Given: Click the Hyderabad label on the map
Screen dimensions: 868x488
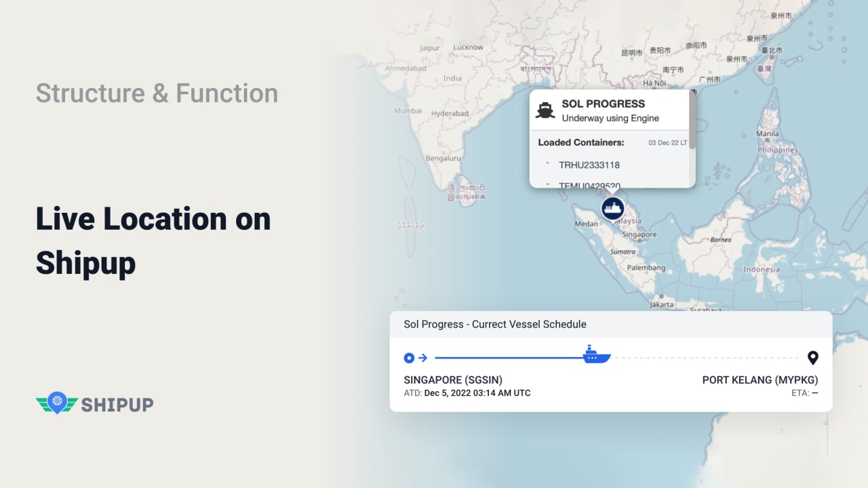Looking at the screenshot, I should click(x=450, y=113).
